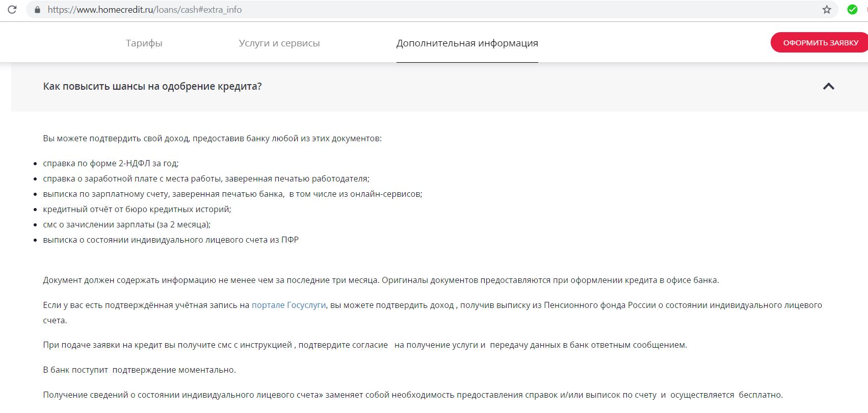This screenshot has height=413, width=868.
Task: Click the green checkmark extension icon
Action: tap(852, 10)
